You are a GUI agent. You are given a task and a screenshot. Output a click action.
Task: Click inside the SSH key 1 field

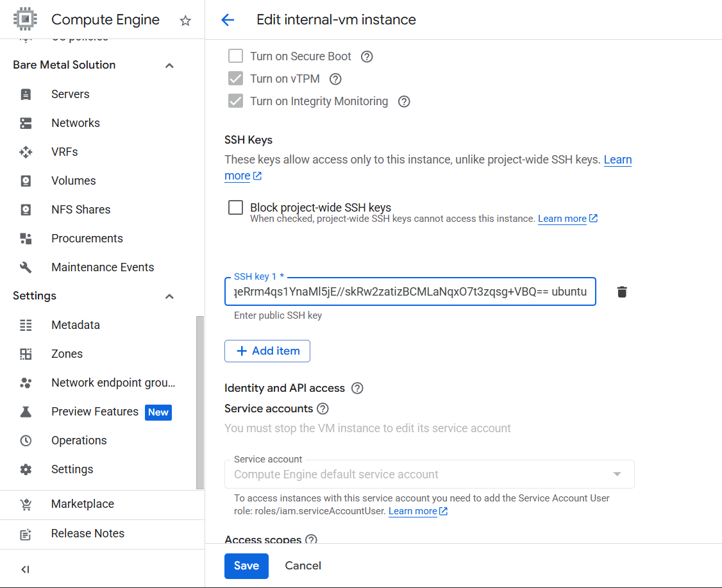click(x=410, y=292)
